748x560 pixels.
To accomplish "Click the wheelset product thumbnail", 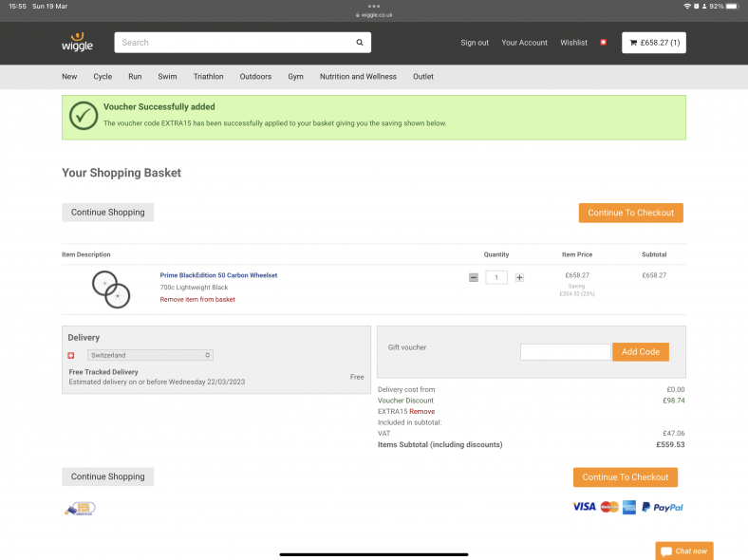I will tap(110, 288).
